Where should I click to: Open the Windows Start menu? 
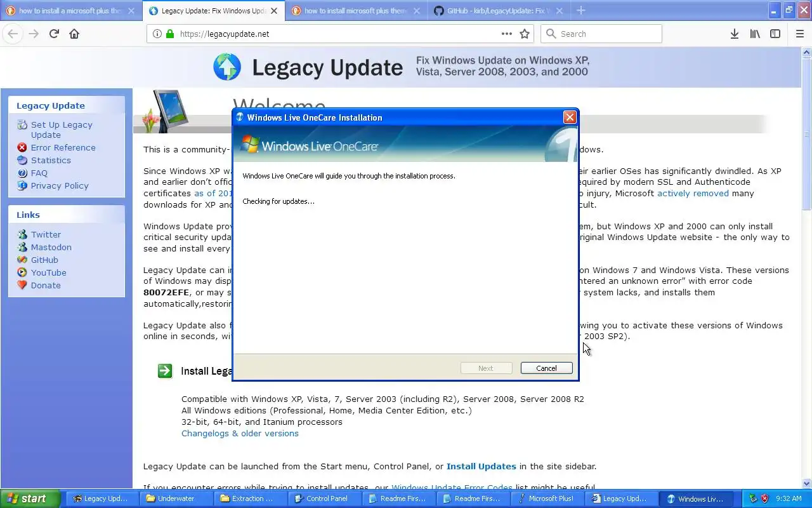click(30, 498)
